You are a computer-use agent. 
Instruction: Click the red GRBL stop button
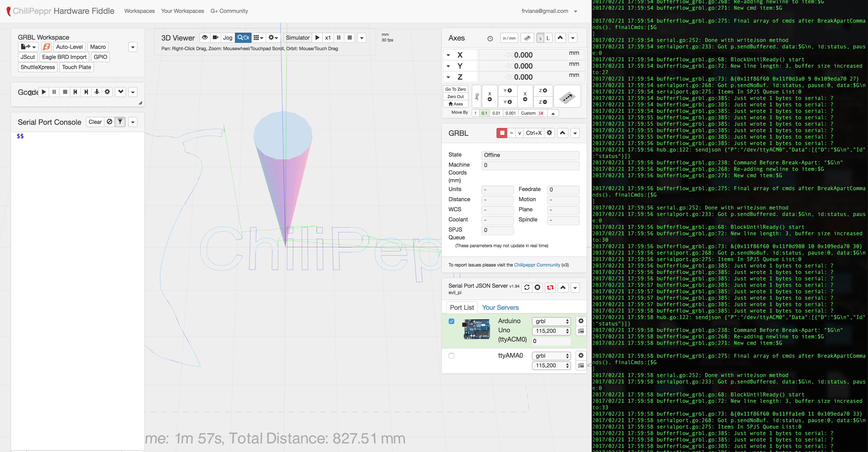pos(502,133)
